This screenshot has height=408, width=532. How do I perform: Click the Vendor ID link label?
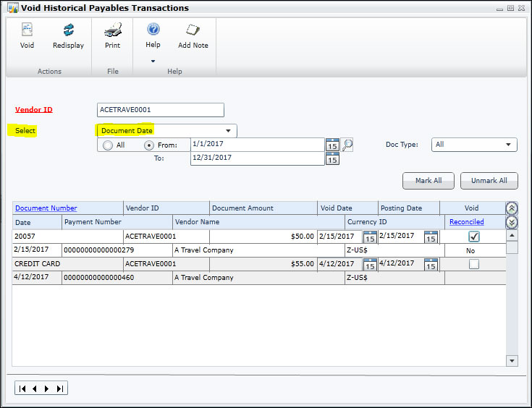click(x=34, y=109)
